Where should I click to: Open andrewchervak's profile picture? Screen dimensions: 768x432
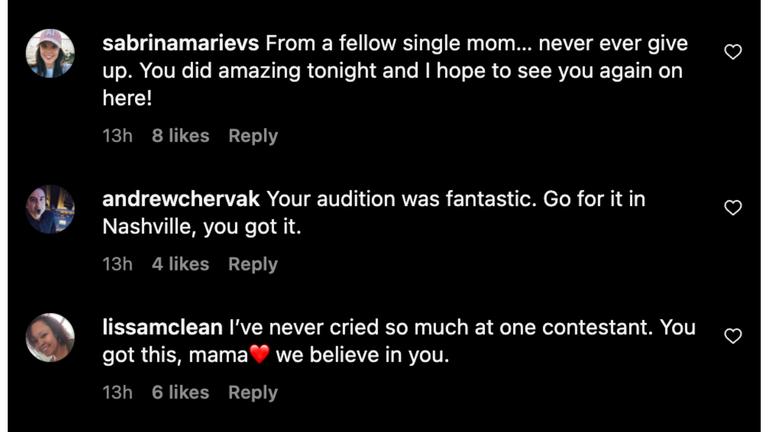(x=50, y=209)
